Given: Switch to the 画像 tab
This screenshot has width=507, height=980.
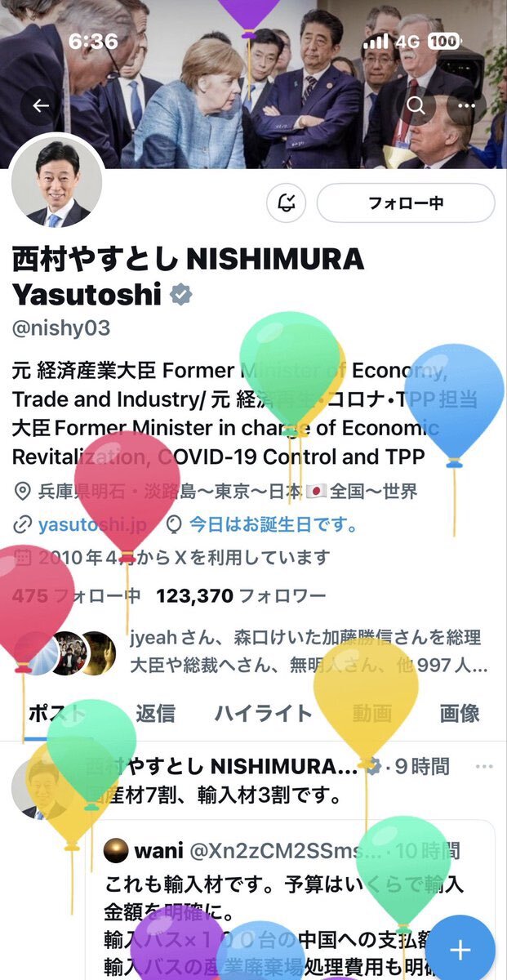Looking at the screenshot, I should pyautogui.click(x=460, y=713).
